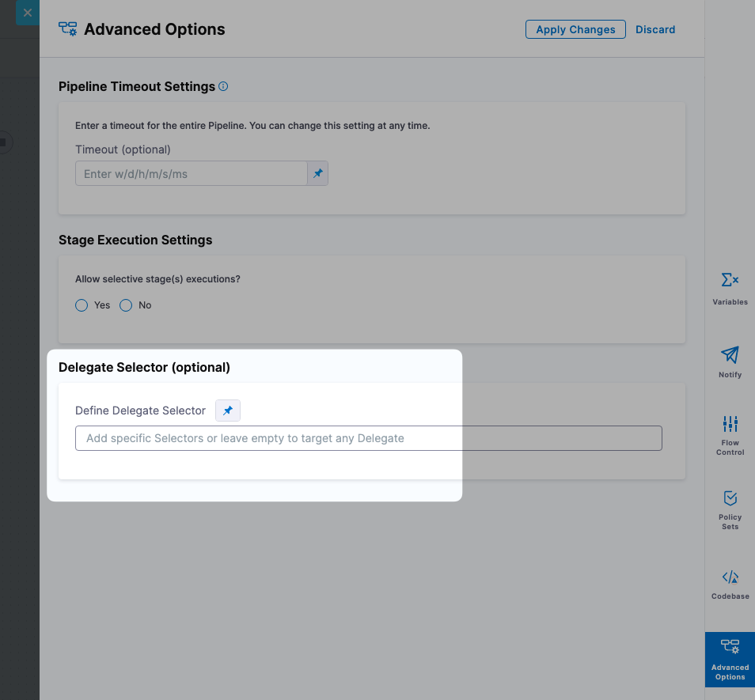Open the Notify paper plane icon

[x=730, y=355]
